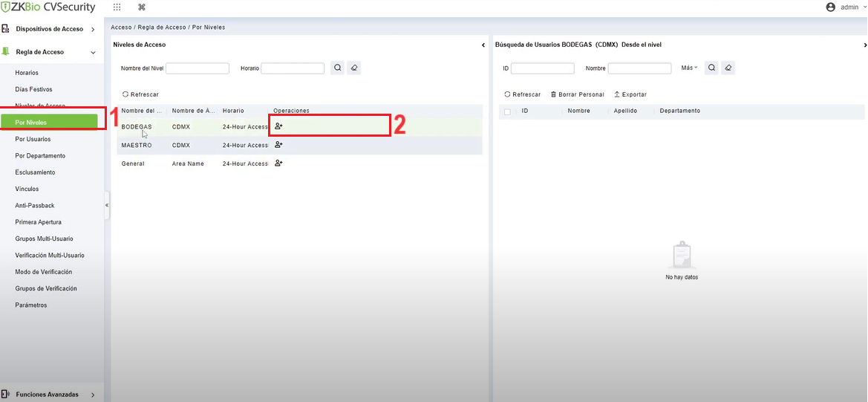Click Borrar Personal button
868x402 pixels.
coord(577,94)
